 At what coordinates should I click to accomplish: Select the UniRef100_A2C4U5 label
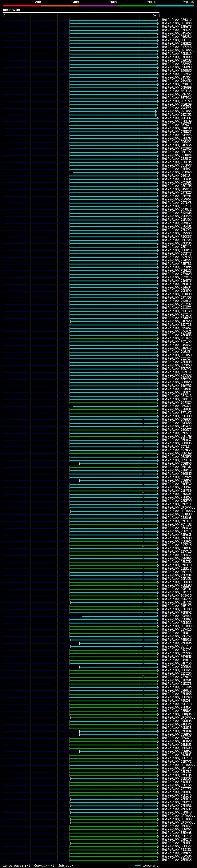pyautogui.click(x=177, y=179)
